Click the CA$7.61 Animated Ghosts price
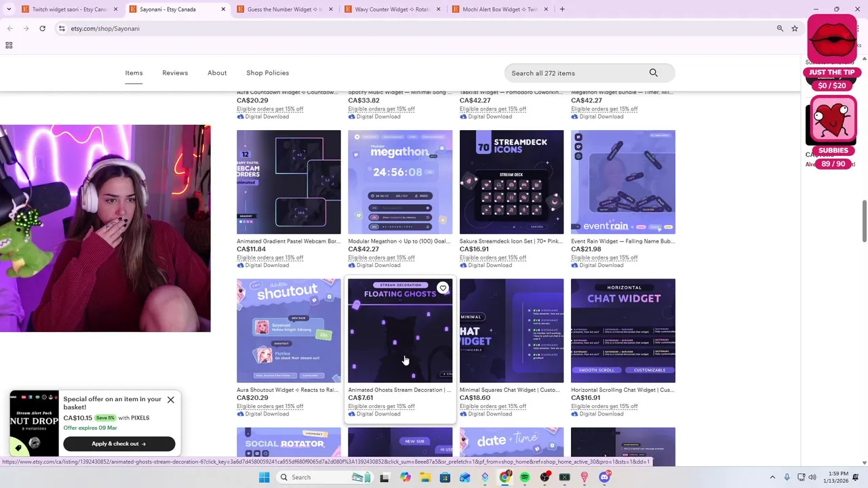The image size is (868, 488). (x=361, y=398)
